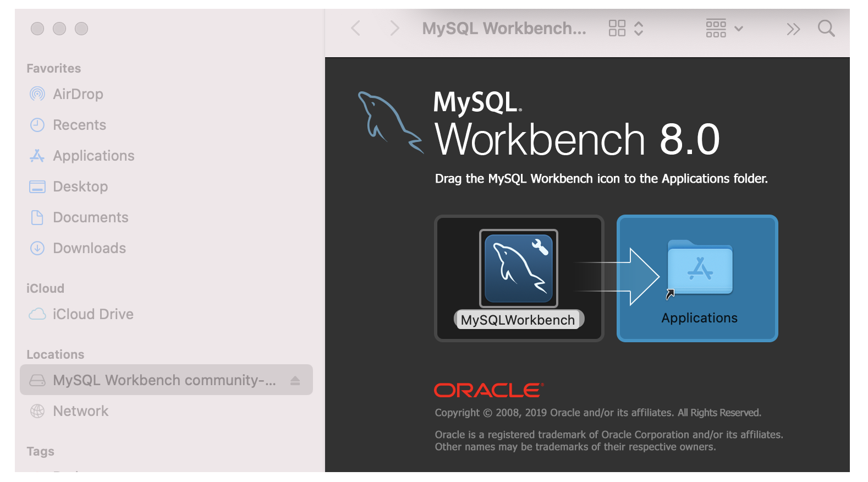This screenshot has height=482, width=868.
Task: Zoom the Finder window with third button
Action: tap(81, 29)
